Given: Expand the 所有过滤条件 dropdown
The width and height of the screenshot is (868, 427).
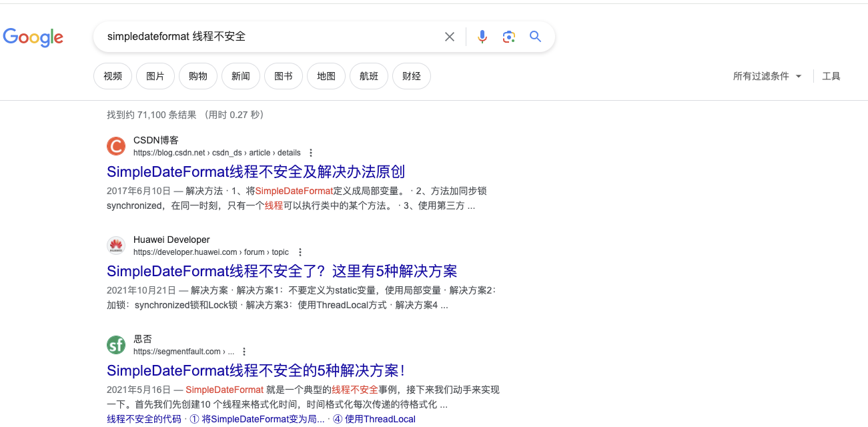Looking at the screenshot, I should tap(767, 76).
